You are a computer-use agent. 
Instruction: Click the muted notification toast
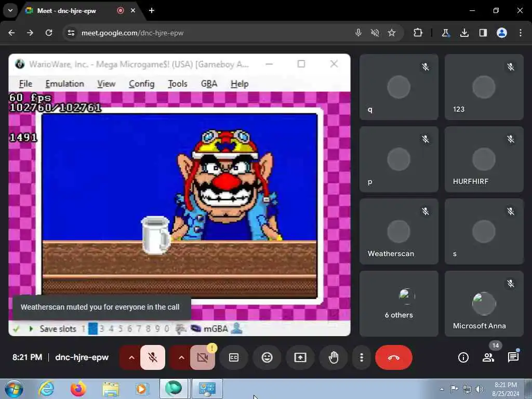click(102, 308)
